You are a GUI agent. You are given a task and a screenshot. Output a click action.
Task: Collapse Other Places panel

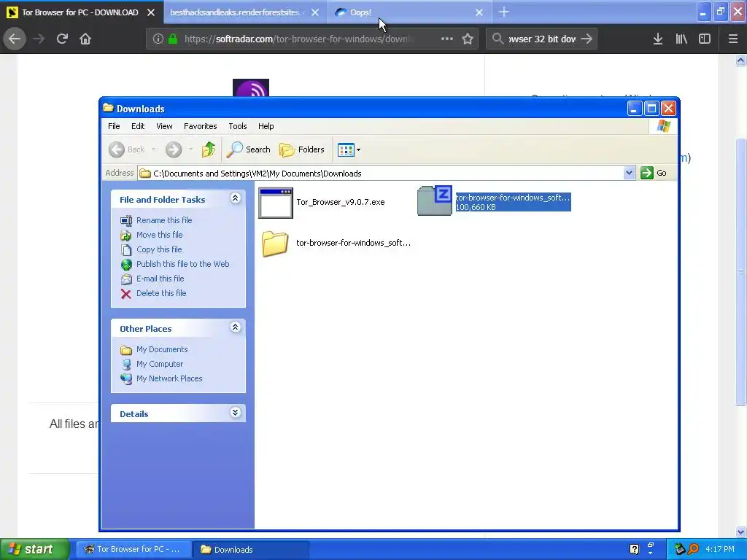[236, 327]
